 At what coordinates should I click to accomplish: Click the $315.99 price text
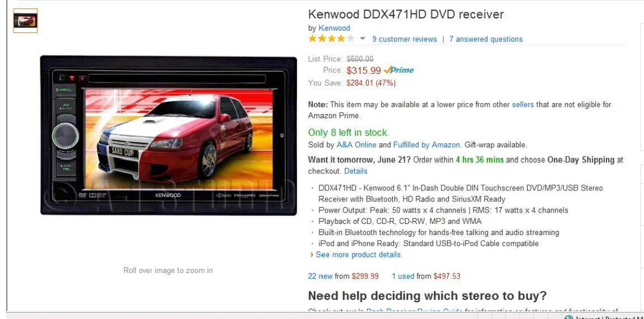(364, 70)
